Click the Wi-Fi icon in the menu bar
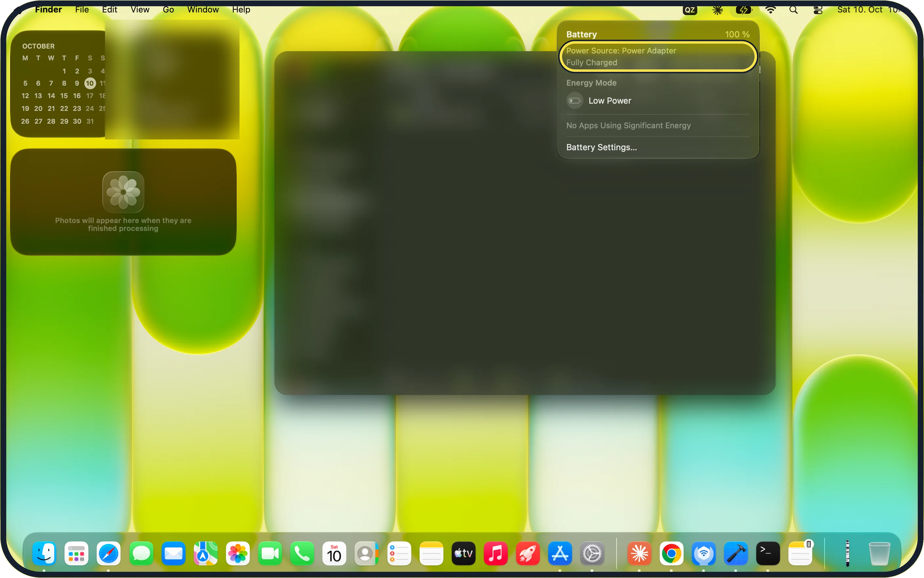 [770, 10]
